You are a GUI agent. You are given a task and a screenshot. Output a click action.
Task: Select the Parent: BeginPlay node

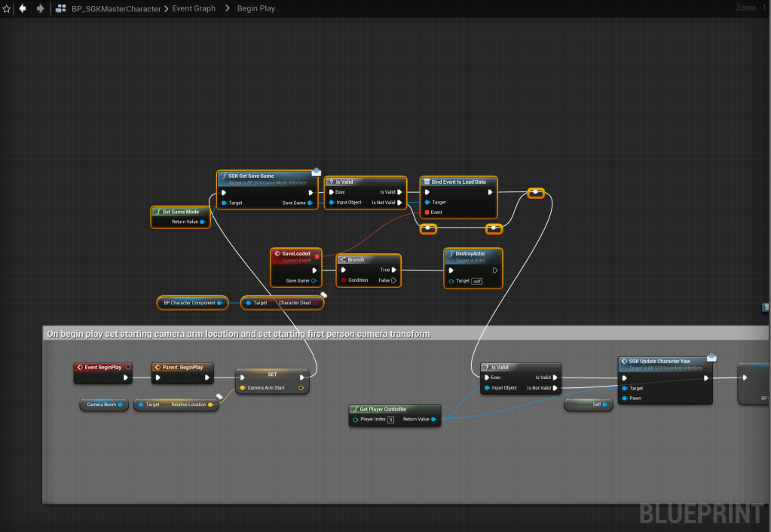182,367
